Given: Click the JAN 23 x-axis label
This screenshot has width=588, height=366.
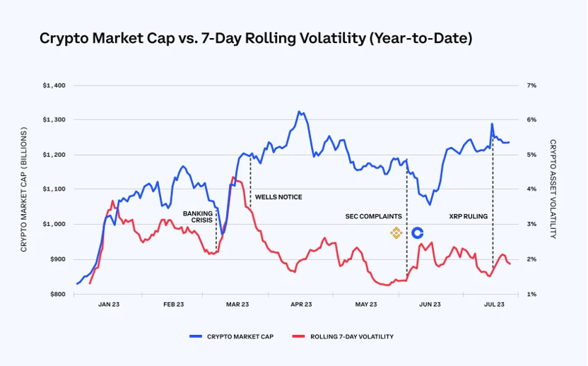Looking at the screenshot, I should [x=110, y=305].
